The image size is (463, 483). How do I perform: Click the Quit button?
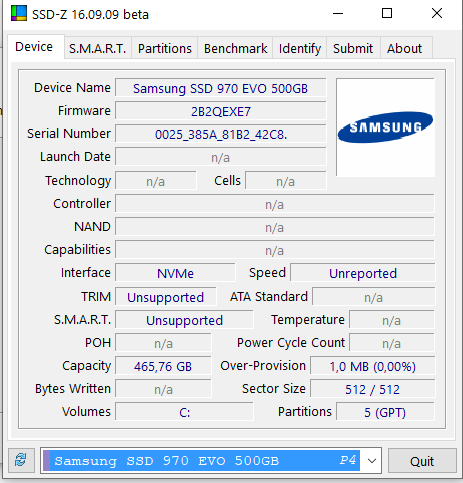[422, 461]
